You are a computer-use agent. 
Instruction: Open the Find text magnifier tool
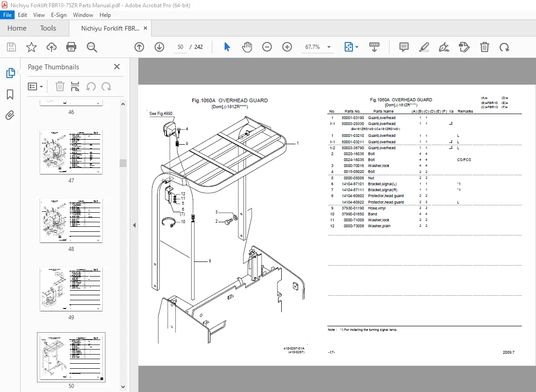click(x=92, y=47)
